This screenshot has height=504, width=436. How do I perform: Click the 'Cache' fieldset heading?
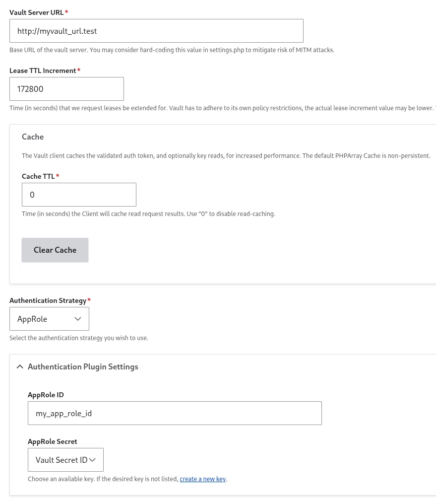[33, 137]
